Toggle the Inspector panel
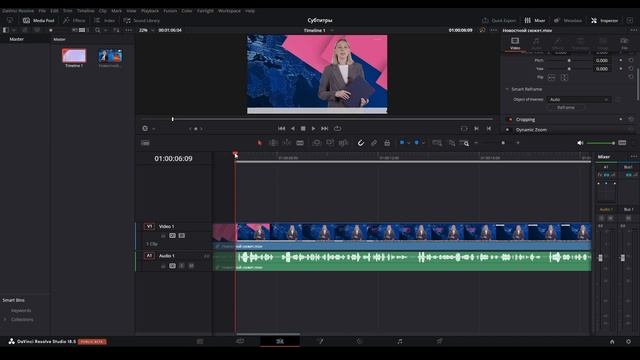This screenshot has height=360, width=640. [604, 20]
